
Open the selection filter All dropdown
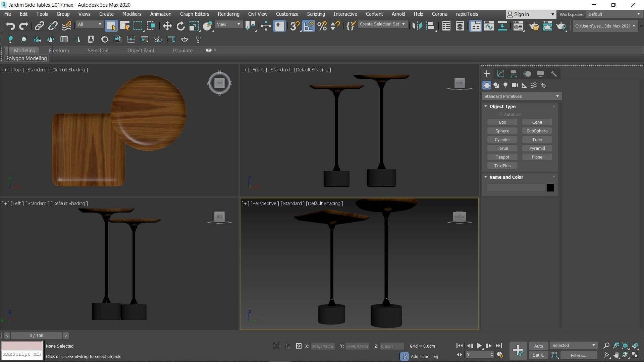pos(89,24)
